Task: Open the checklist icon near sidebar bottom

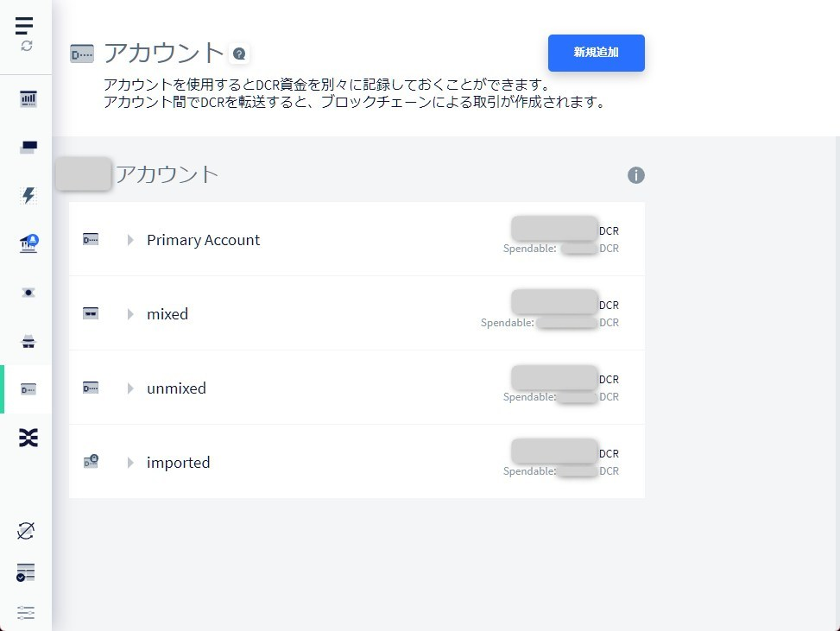Action: pos(26,572)
